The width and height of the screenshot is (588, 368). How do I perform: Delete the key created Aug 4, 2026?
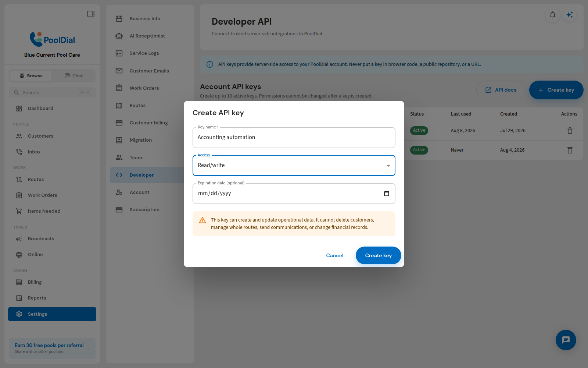pos(570,150)
